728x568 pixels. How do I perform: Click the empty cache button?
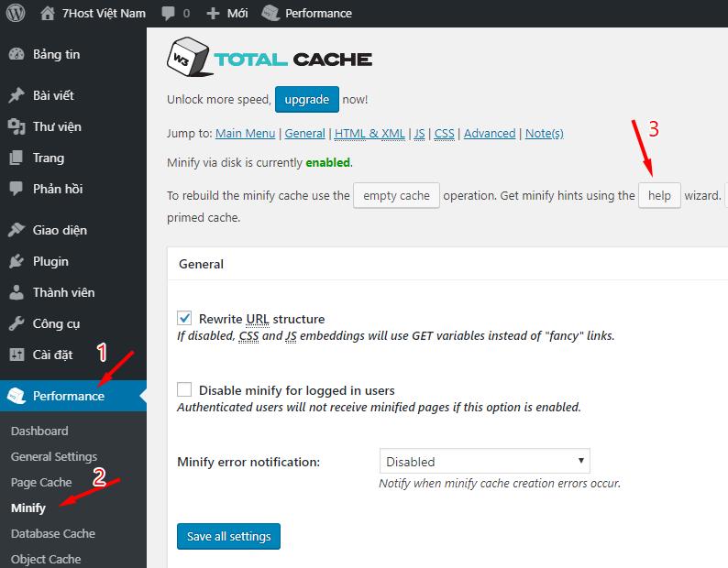396,195
